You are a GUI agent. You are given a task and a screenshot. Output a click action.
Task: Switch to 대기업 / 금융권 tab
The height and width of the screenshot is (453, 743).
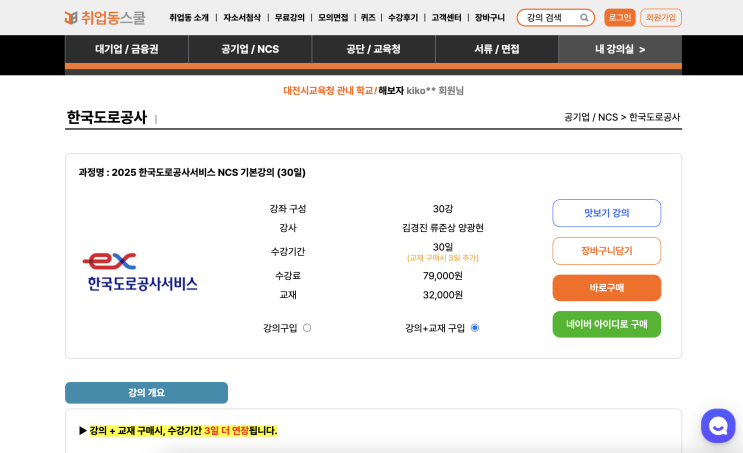coord(127,49)
